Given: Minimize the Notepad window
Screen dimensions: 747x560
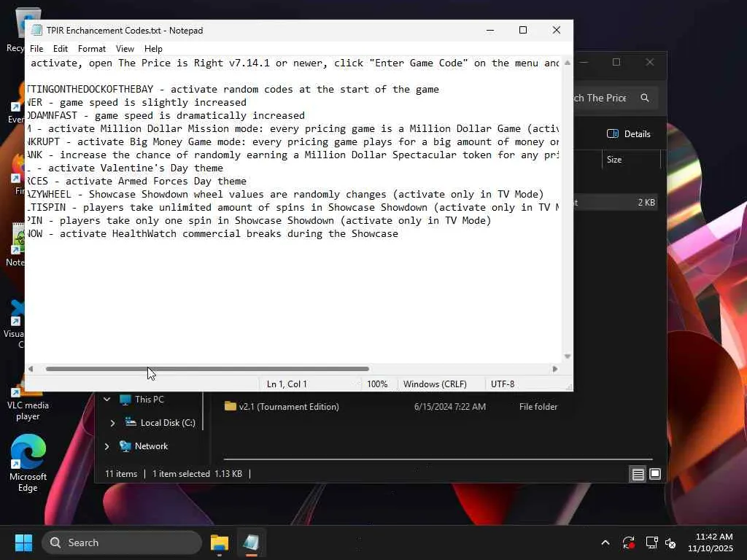Looking at the screenshot, I should point(489,30).
